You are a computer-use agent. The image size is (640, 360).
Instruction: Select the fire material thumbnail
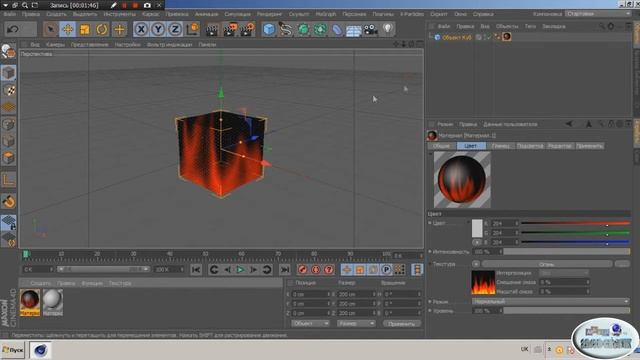(x=30, y=302)
